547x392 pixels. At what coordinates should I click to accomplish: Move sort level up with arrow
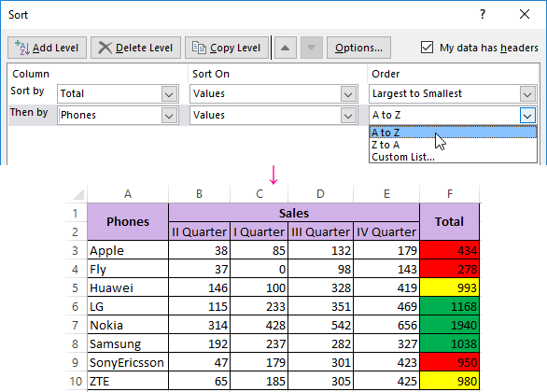pos(286,48)
